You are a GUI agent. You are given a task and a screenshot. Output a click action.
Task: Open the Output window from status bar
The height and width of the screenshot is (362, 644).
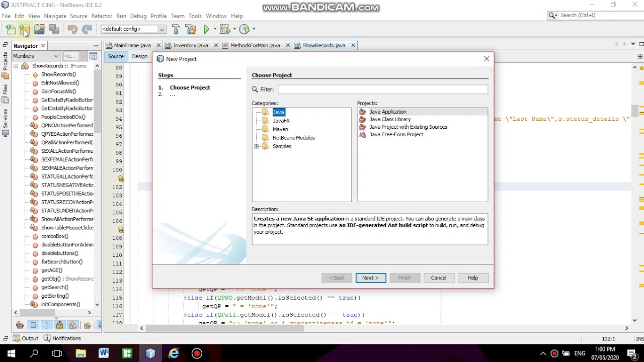[26, 338]
